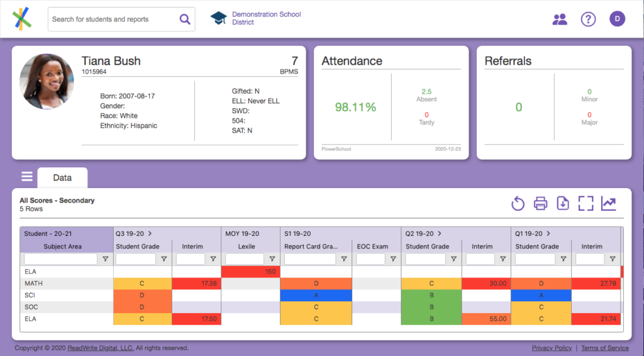Open the hamburger menu beside Data tab

[26, 177]
